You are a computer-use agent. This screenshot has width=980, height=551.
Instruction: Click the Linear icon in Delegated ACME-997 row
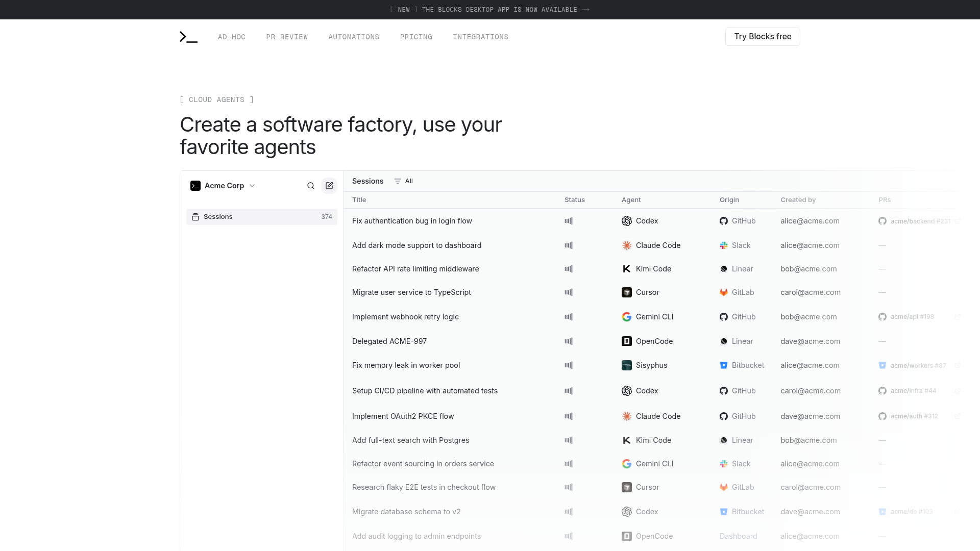724,341
